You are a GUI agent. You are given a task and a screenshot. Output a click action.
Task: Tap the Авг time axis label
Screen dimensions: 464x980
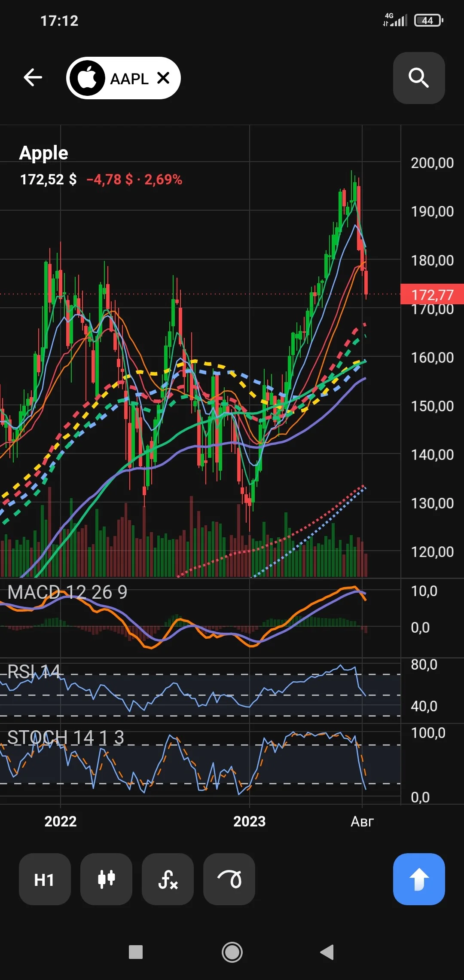(362, 821)
